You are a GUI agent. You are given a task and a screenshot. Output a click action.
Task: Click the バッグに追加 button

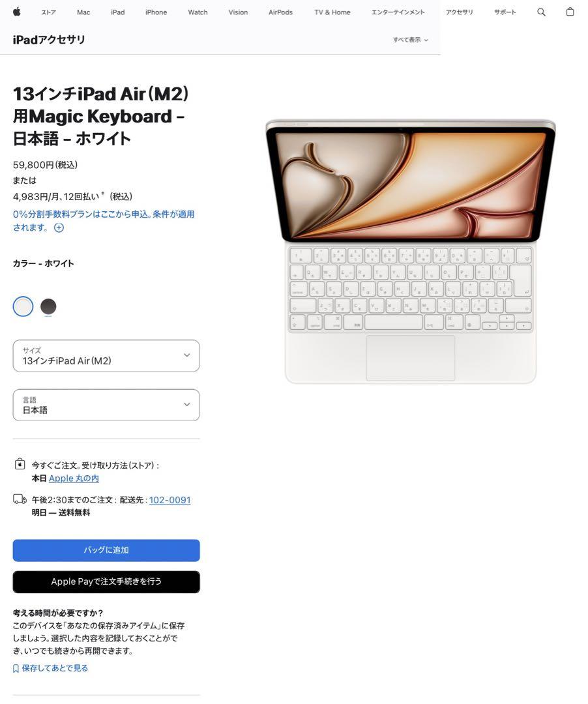pyautogui.click(x=106, y=550)
